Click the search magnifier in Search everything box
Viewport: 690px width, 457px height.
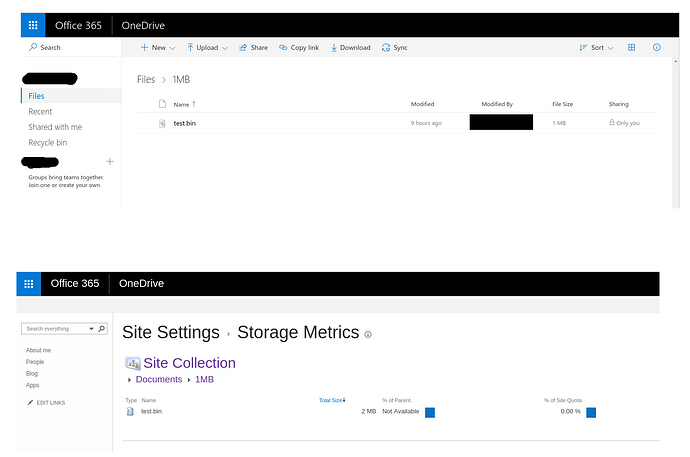[102, 329]
